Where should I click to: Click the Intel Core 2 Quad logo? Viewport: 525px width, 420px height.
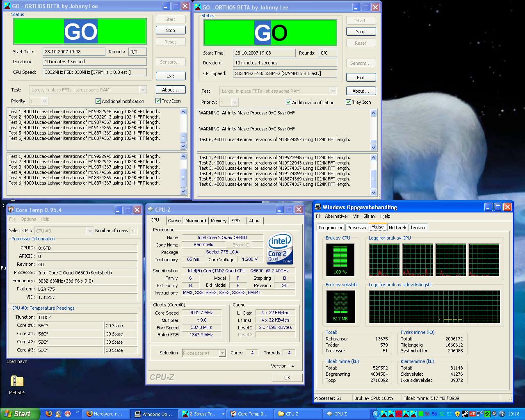280,248
